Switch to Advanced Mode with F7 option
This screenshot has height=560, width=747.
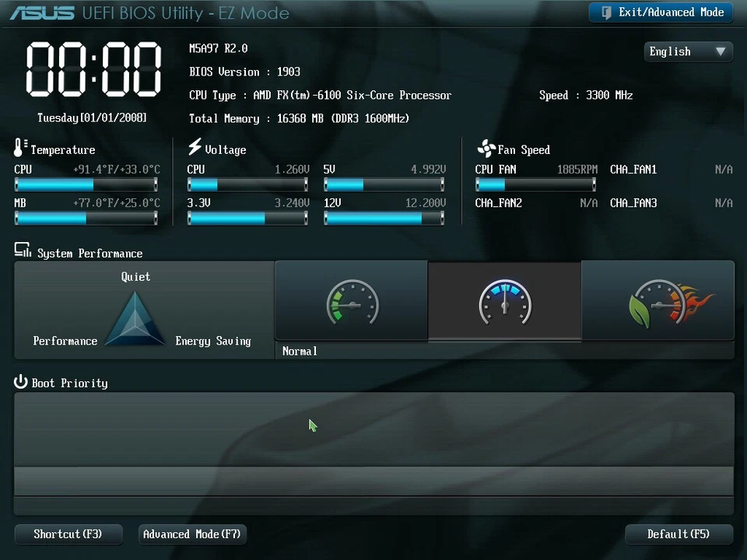191,534
